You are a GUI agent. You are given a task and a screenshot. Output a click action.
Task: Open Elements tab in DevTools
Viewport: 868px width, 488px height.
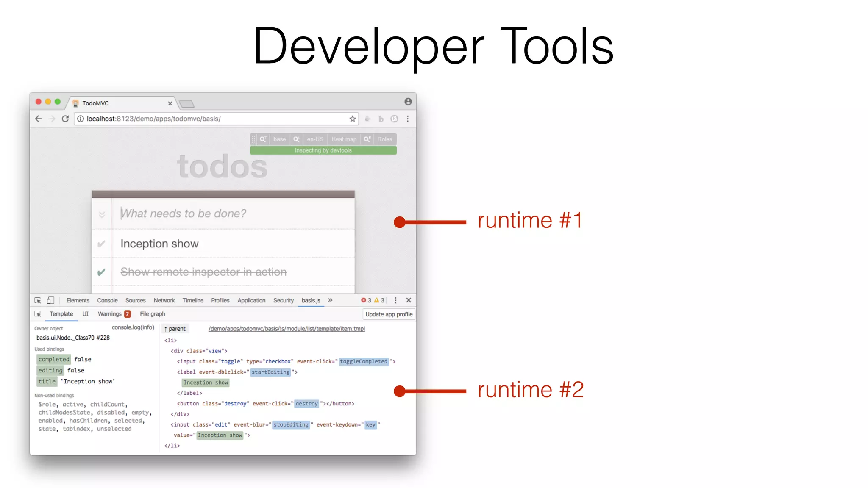(x=78, y=300)
